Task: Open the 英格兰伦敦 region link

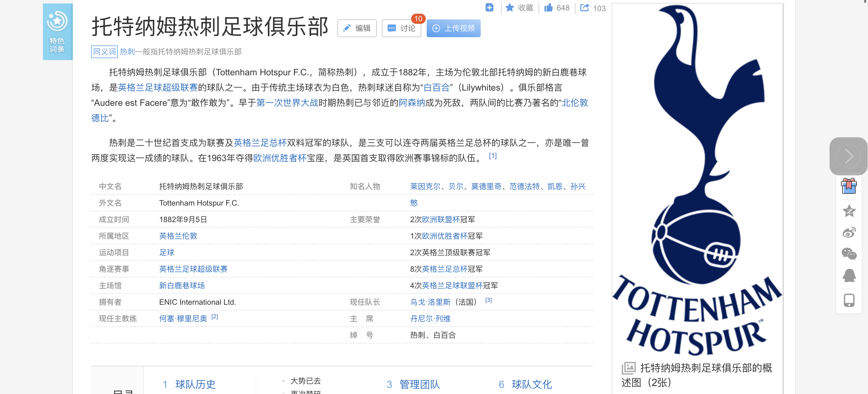Action: (x=178, y=236)
